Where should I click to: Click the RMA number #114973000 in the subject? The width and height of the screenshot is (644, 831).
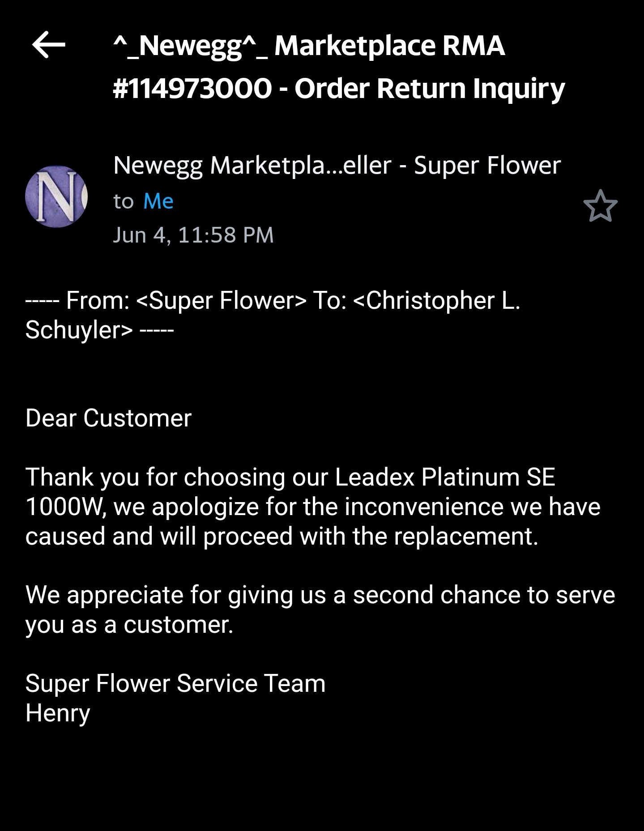pos(192,88)
